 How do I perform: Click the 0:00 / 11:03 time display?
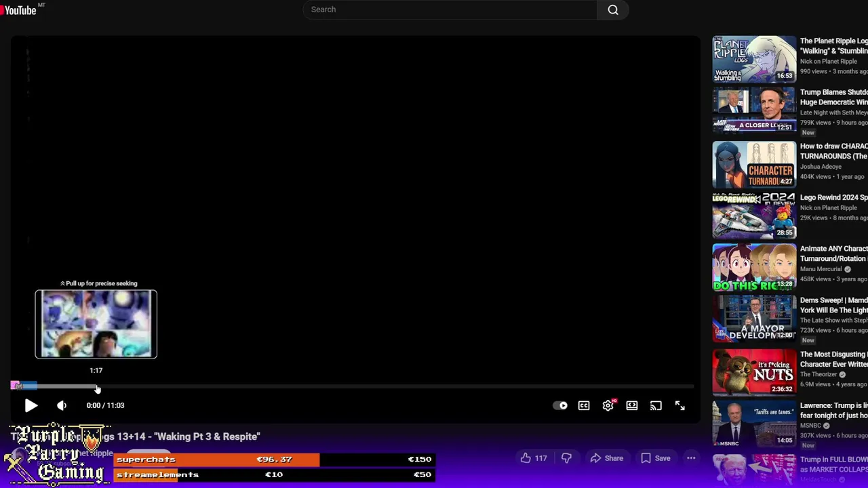pyautogui.click(x=105, y=405)
